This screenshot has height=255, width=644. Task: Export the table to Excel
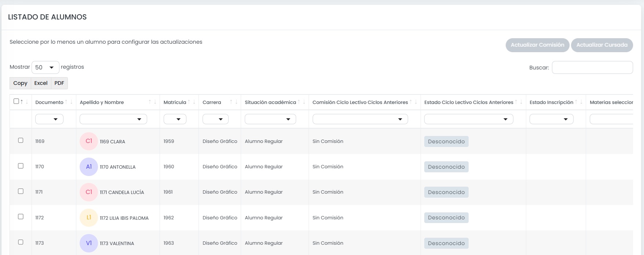pos(41,83)
